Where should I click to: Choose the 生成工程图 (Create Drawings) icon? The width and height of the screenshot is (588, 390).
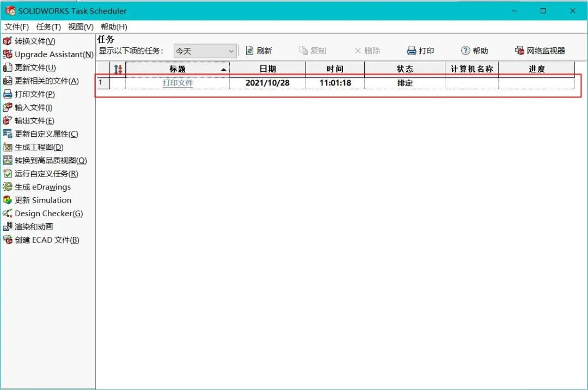tap(8, 147)
